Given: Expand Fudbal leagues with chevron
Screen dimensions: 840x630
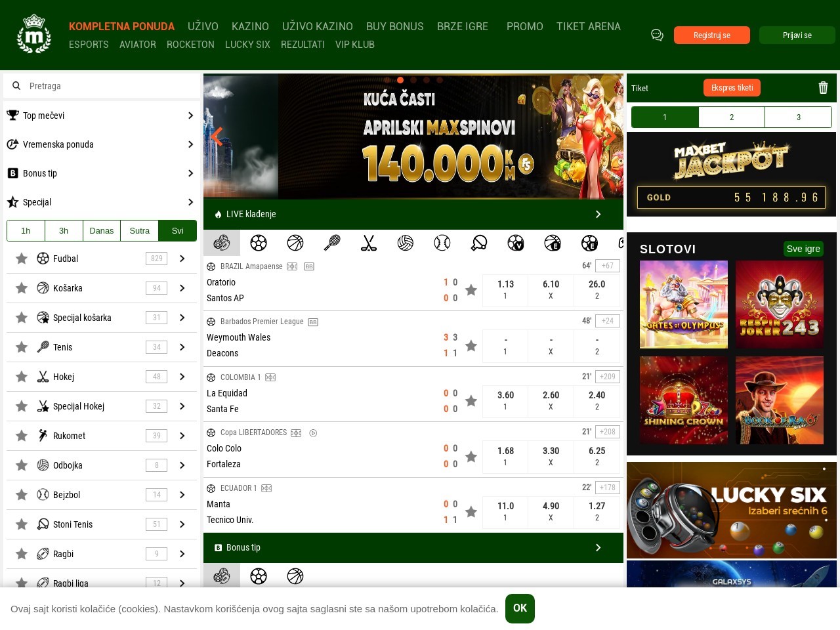Looking at the screenshot, I should [182, 259].
